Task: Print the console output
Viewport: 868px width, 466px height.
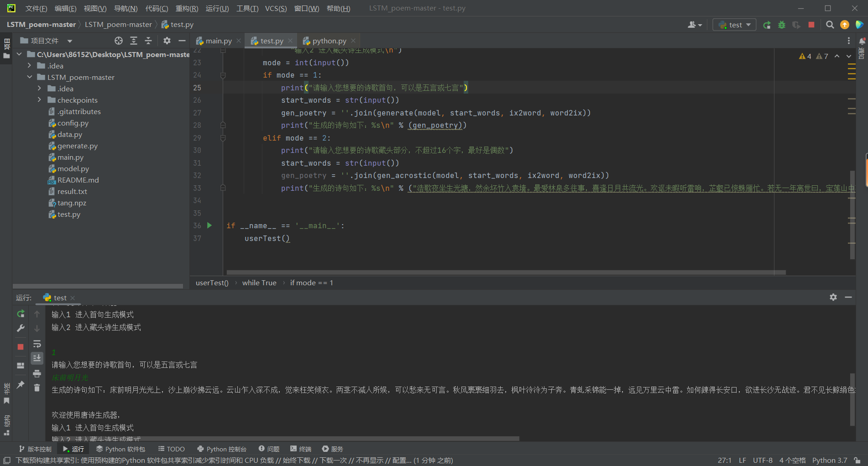Action: [x=37, y=374]
